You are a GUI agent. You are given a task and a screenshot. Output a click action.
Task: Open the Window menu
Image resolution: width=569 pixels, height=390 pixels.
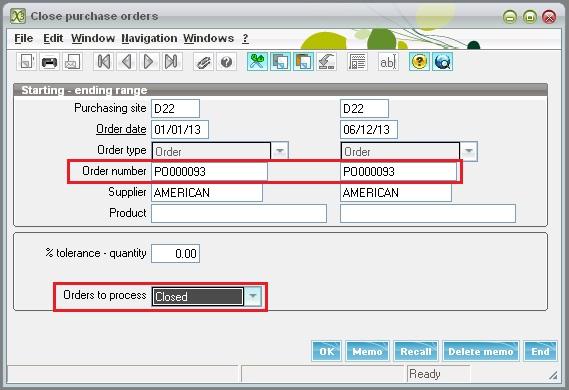tap(93, 38)
